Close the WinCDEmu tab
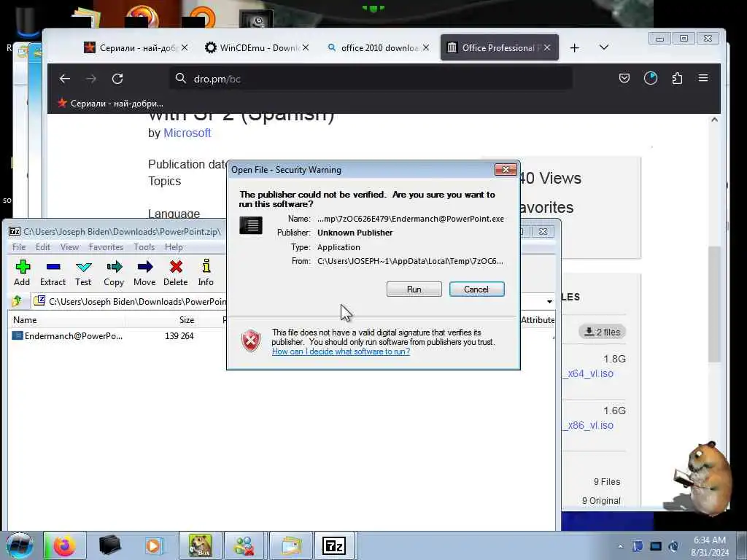747x560 pixels. (306, 47)
